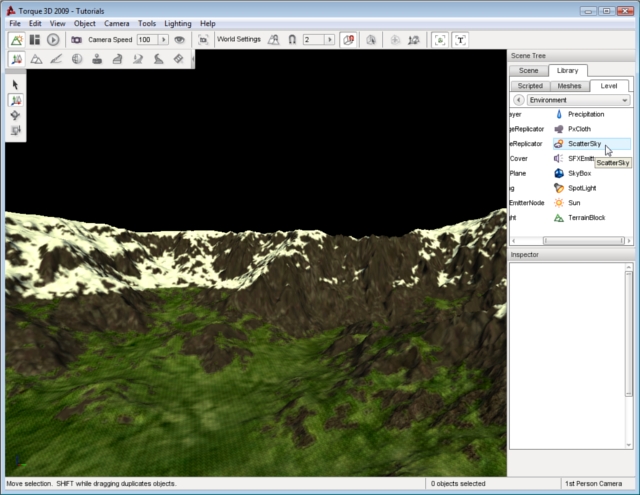Activate the Move selection tool

point(16,100)
